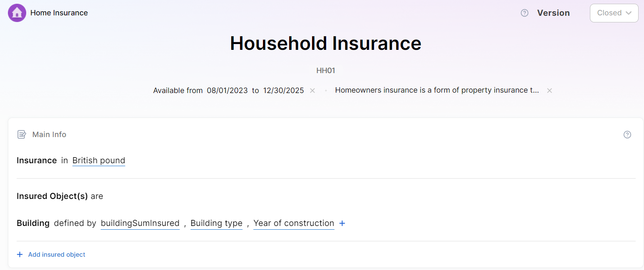Click the HH01 product code
This screenshot has width=644, height=270.
click(x=325, y=71)
